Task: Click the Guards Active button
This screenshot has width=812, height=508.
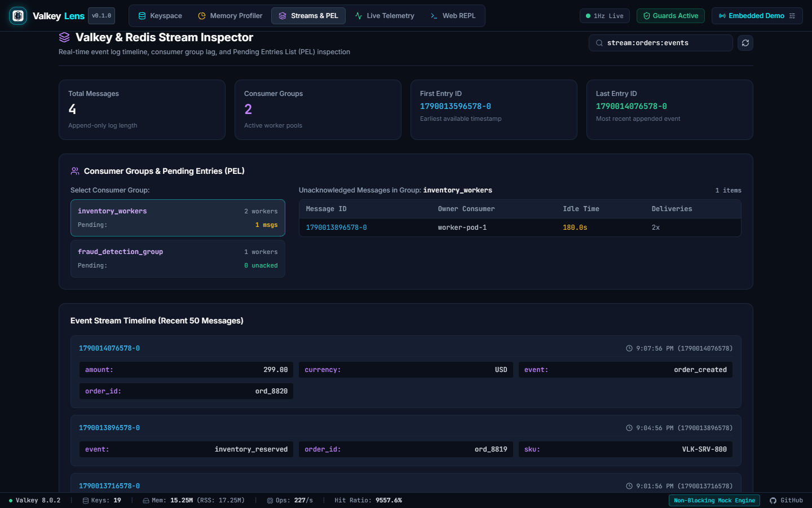Action: [x=670, y=16]
